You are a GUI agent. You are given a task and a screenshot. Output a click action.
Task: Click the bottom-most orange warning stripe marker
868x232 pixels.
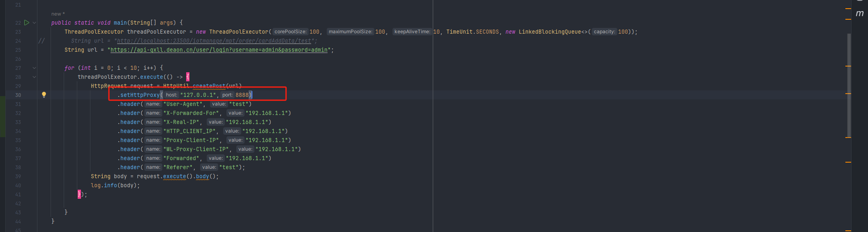[x=848, y=230]
